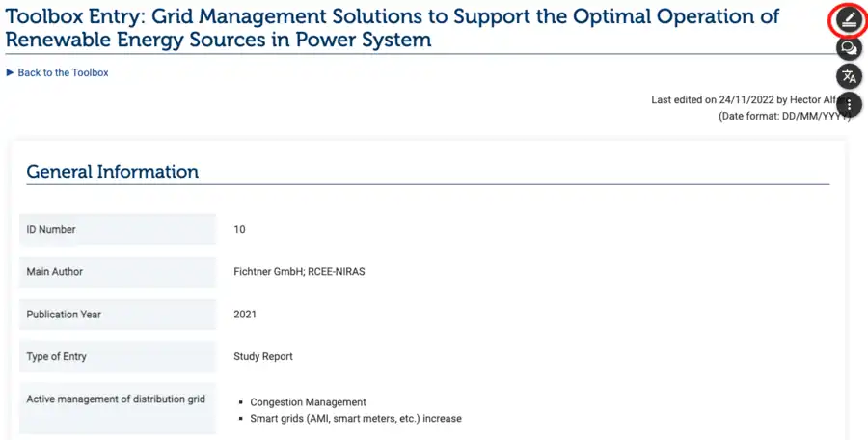Viewport: 868px width, 440px height.
Task: Click the Fichtner GmbH; RCEE-NIRAS author value
Action: click(x=299, y=272)
